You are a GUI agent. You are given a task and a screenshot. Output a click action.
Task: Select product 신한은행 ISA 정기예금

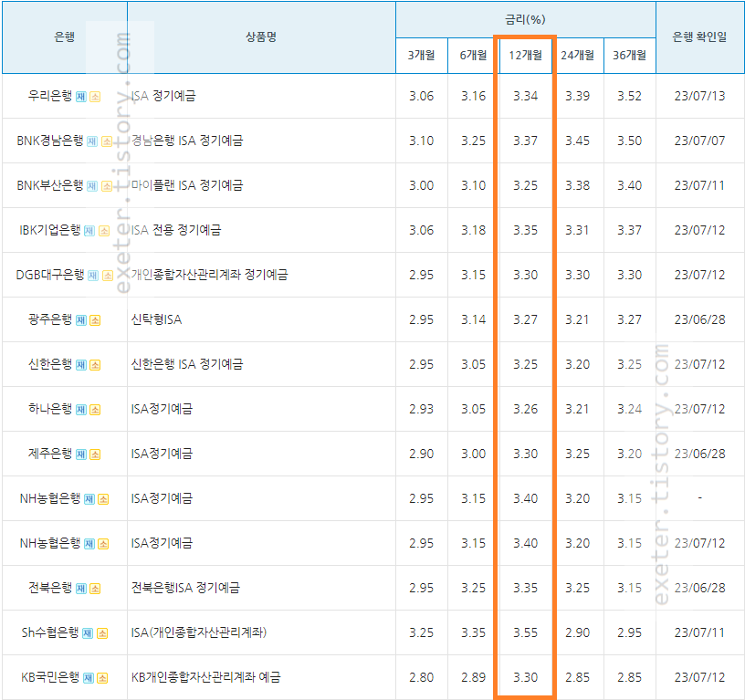[187, 364]
